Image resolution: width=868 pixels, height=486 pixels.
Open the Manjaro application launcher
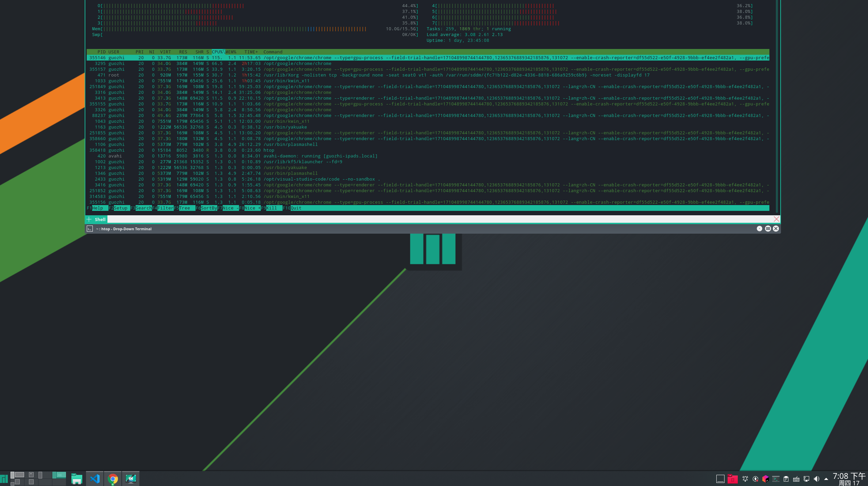coord(4,479)
